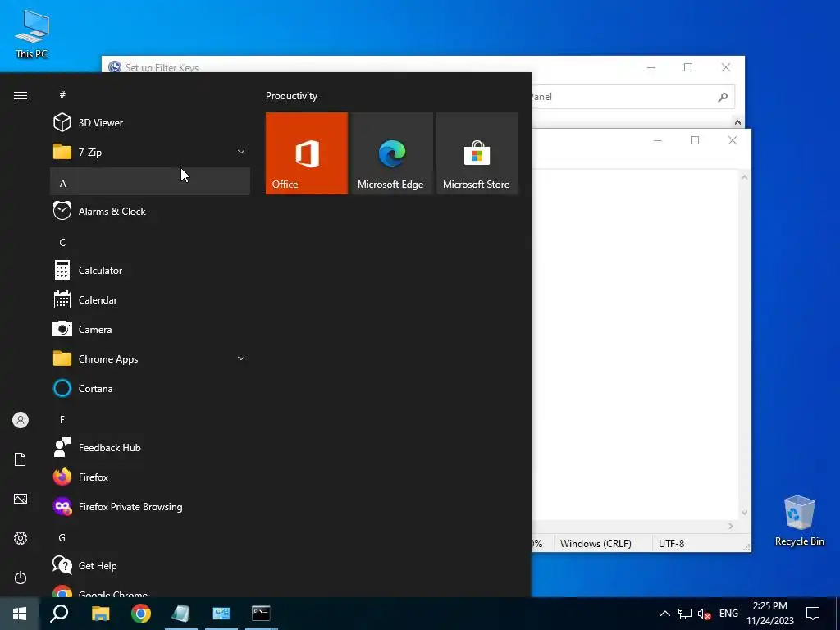Viewport: 840px width, 630px height.
Task: Select the Recycle Bin desktop icon
Action: click(x=799, y=521)
